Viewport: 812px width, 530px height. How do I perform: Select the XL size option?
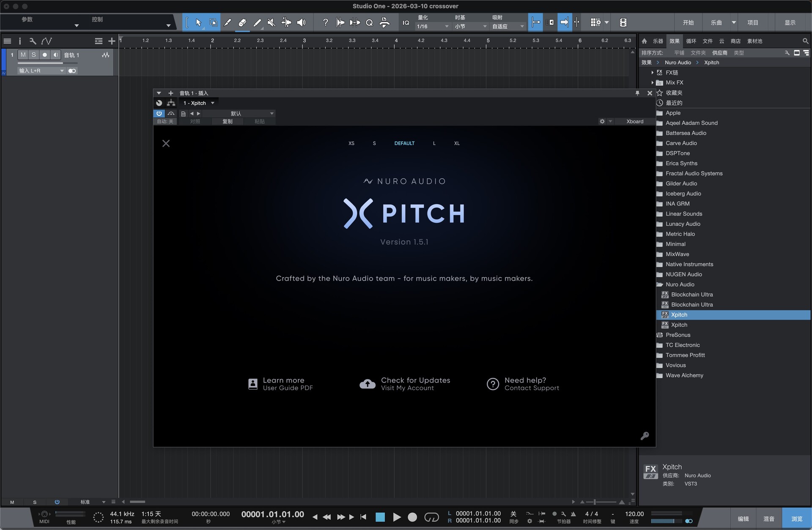[457, 143]
